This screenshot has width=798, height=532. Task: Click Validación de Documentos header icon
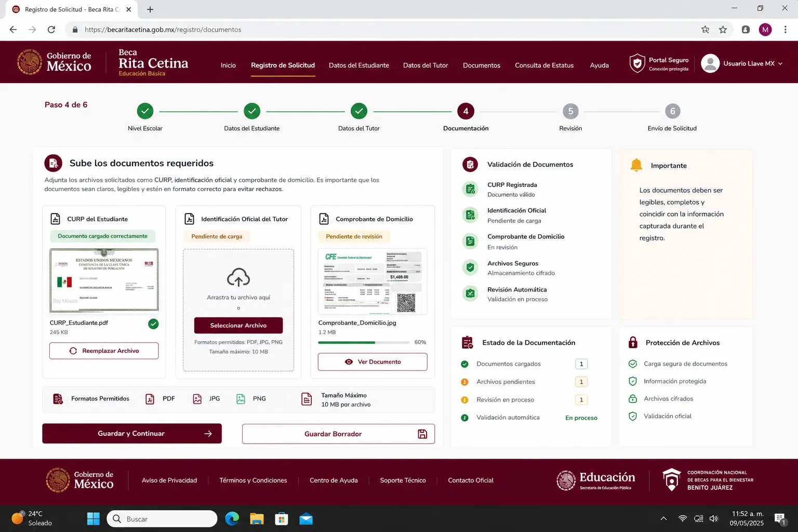[x=470, y=165]
